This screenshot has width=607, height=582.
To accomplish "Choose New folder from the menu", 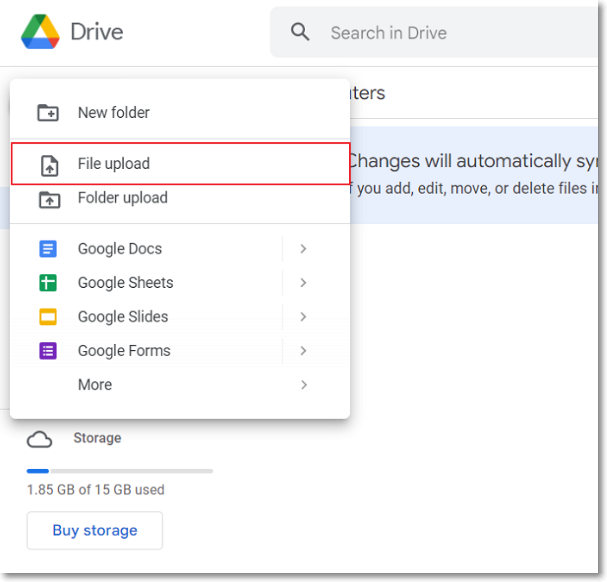I will 180,113.
